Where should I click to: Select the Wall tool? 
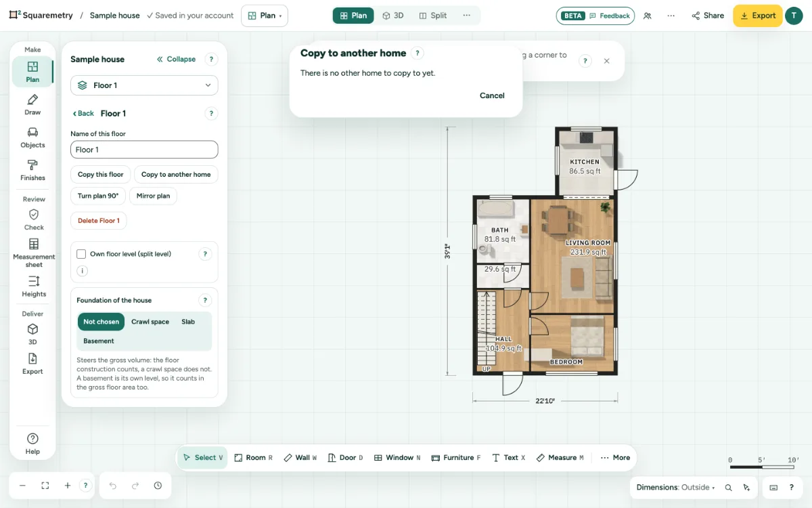tap(300, 458)
